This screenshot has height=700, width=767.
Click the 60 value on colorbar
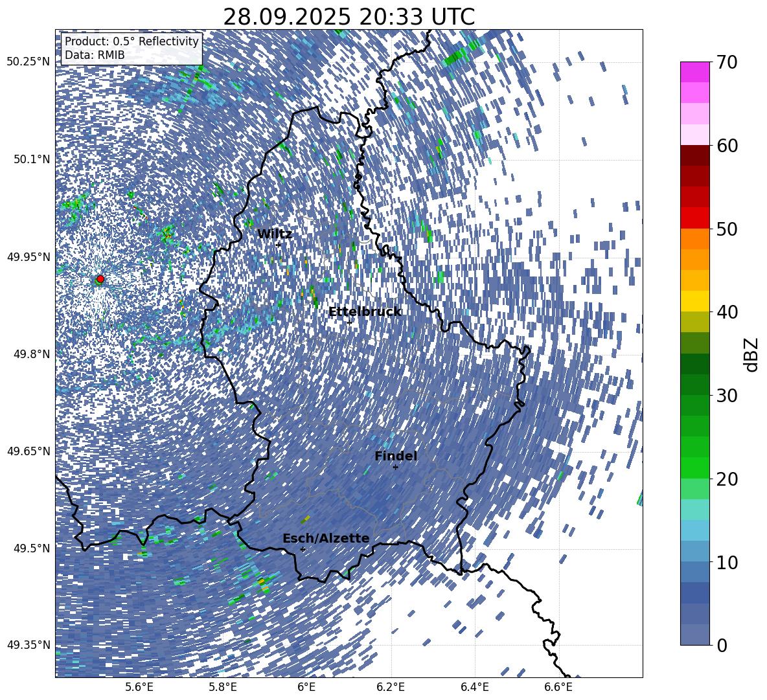[727, 146]
